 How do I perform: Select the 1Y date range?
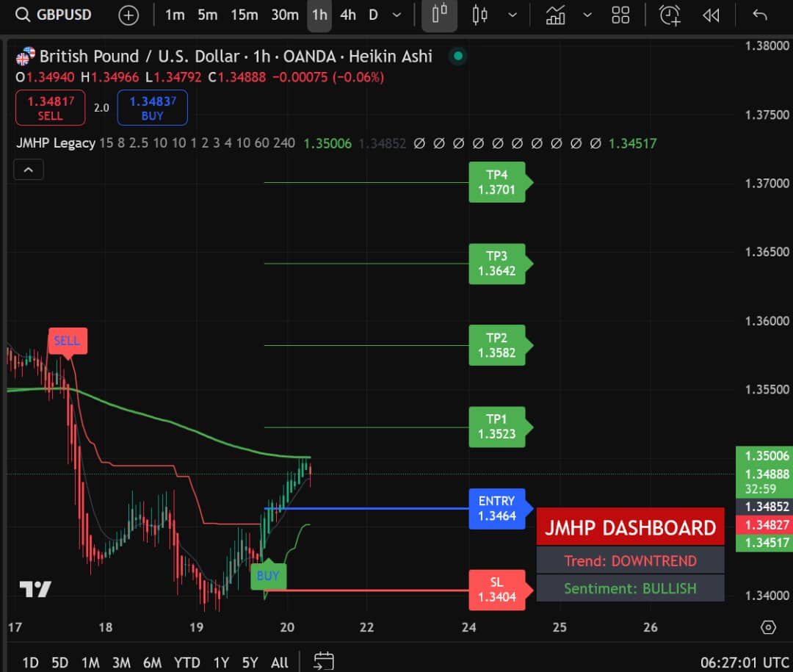tap(221, 662)
